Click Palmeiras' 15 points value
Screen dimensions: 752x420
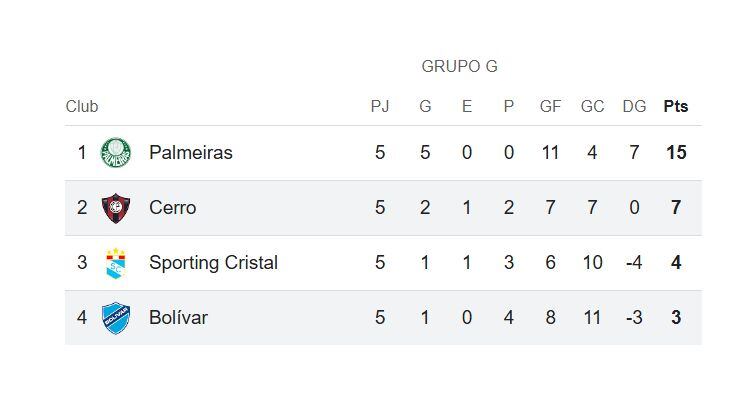click(676, 153)
